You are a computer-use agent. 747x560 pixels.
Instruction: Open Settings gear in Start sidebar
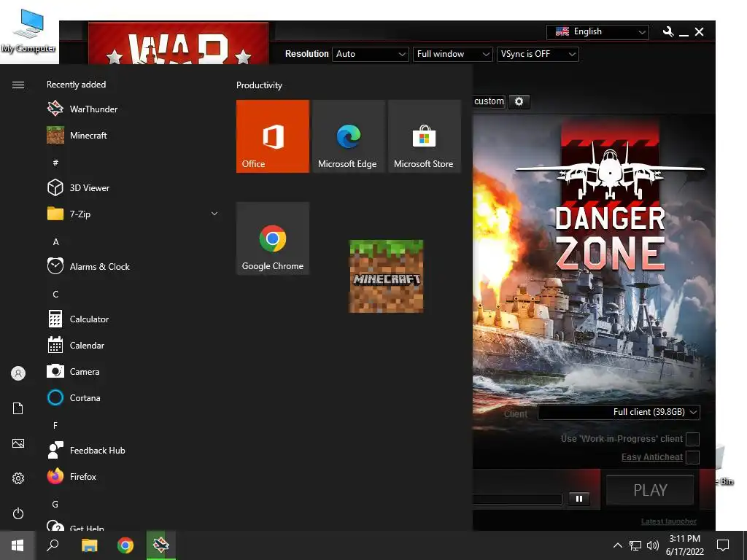click(x=18, y=478)
